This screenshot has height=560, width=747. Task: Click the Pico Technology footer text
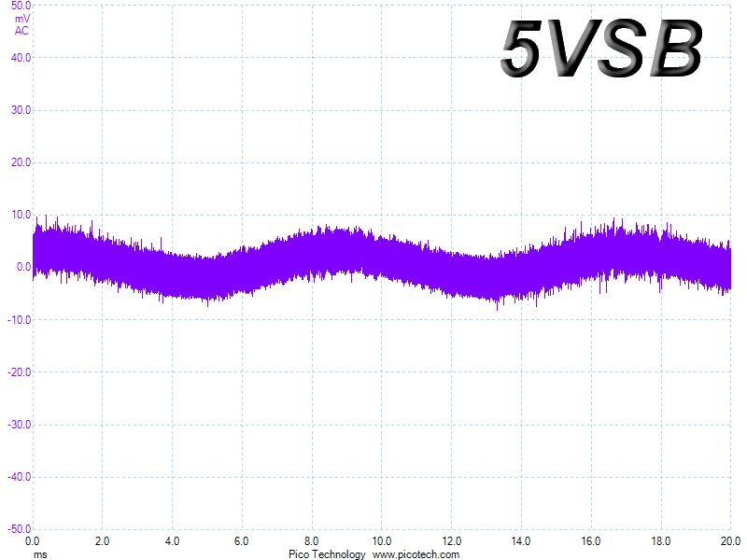pyautogui.click(x=327, y=554)
